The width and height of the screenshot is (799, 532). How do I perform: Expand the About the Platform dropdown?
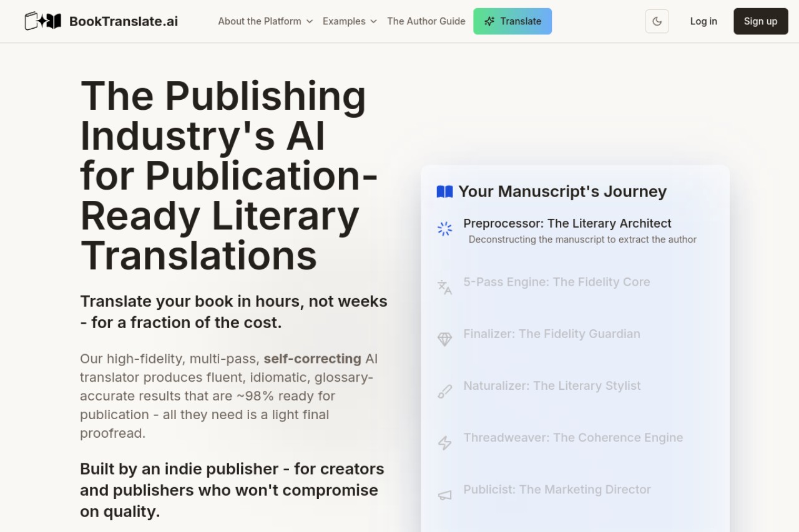[x=265, y=21]
